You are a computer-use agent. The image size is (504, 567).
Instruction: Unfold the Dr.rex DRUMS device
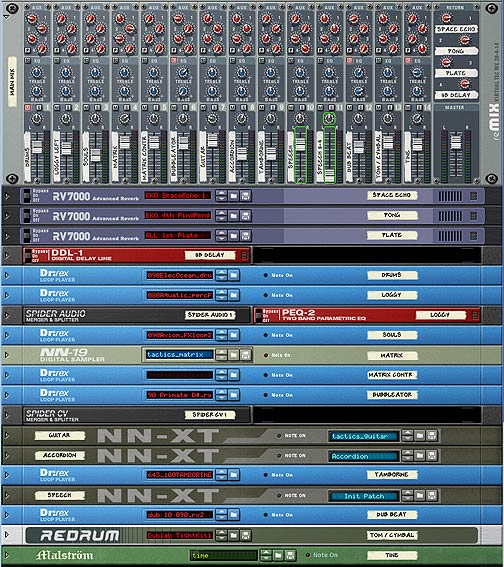pyautogui.click(x=7, y=276)
